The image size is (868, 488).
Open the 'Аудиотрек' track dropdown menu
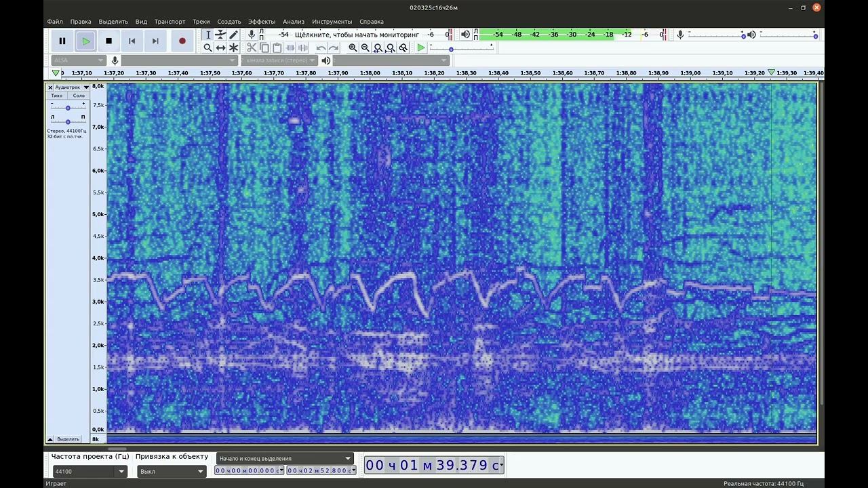[x=72, y=87]
